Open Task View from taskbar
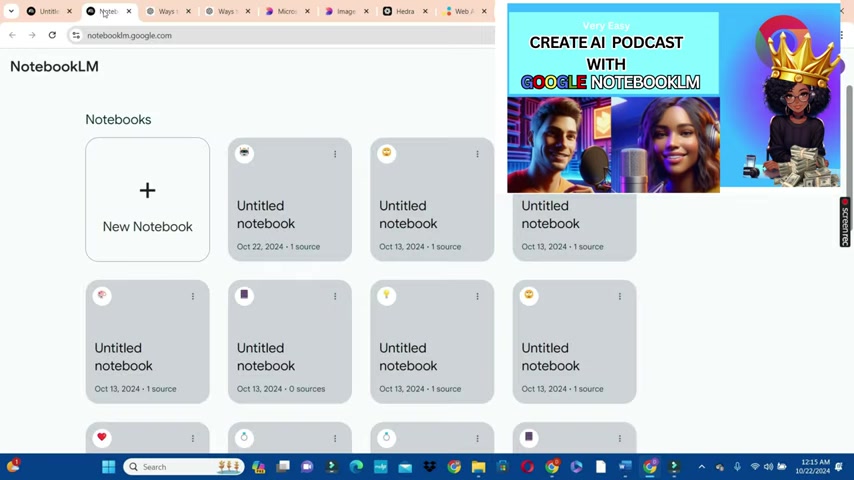 click(x=283, y=467)
